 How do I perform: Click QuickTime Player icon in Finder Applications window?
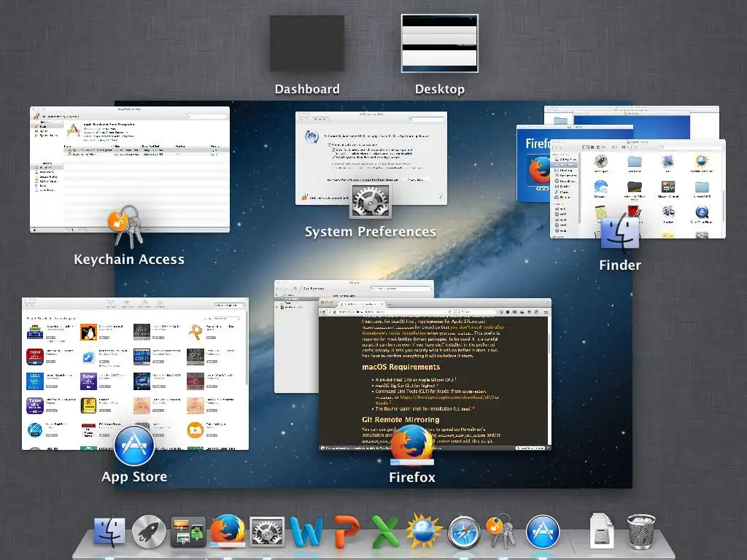[702, 212]
